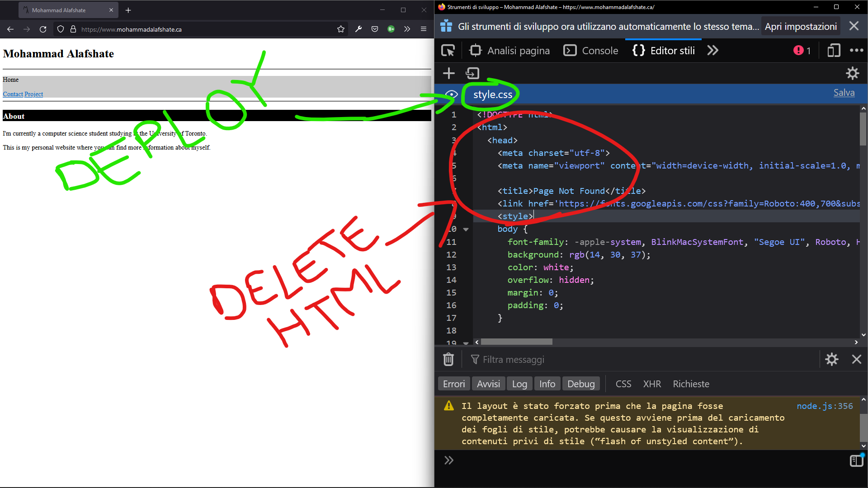Click the Salva link for style.css
The width and height of the screenshot is (868, 488).
(844, 93)
